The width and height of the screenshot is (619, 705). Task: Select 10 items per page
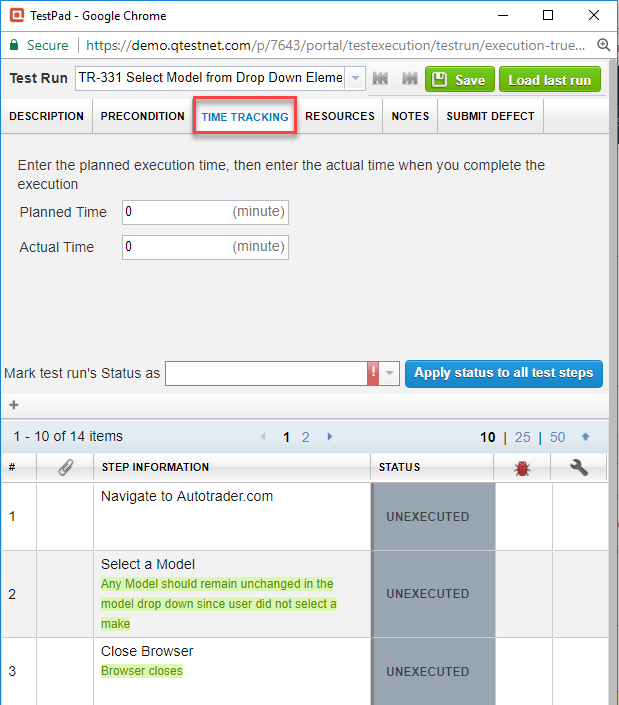point(488,437)
